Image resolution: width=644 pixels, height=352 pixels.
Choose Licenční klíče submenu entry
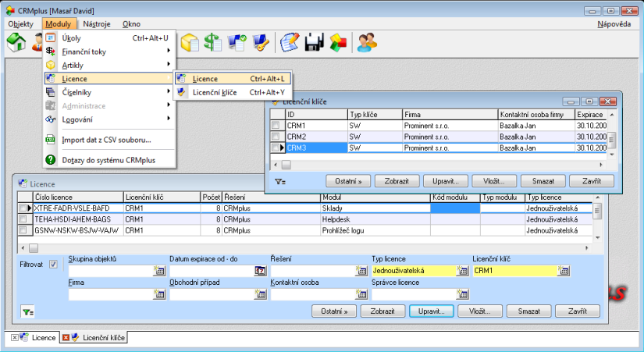(233, 92)
